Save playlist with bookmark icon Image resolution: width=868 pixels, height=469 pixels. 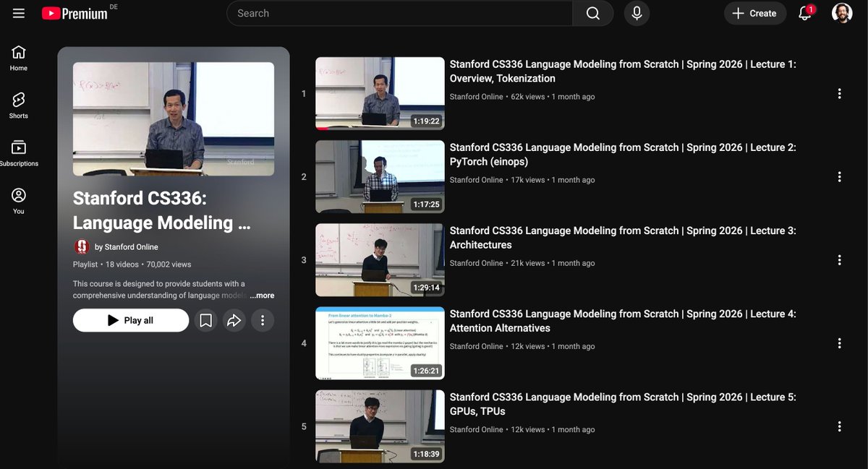[205, 320]
